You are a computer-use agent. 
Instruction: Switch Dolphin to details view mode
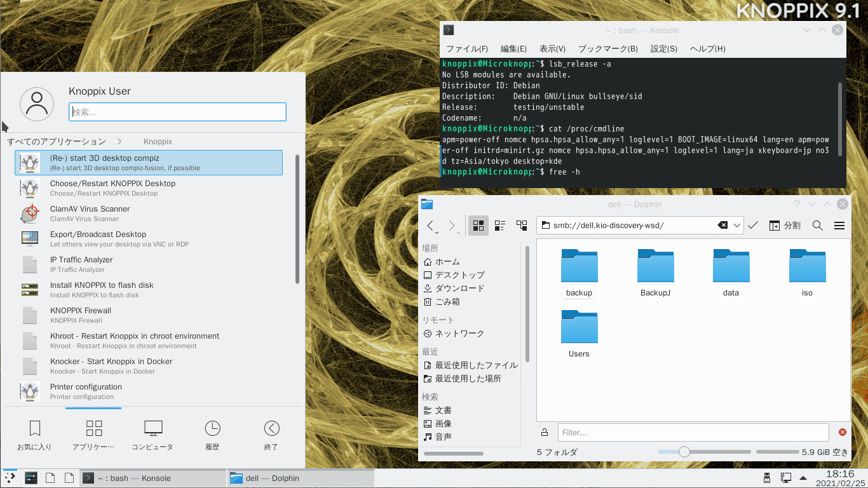click(x=522, y=225)
